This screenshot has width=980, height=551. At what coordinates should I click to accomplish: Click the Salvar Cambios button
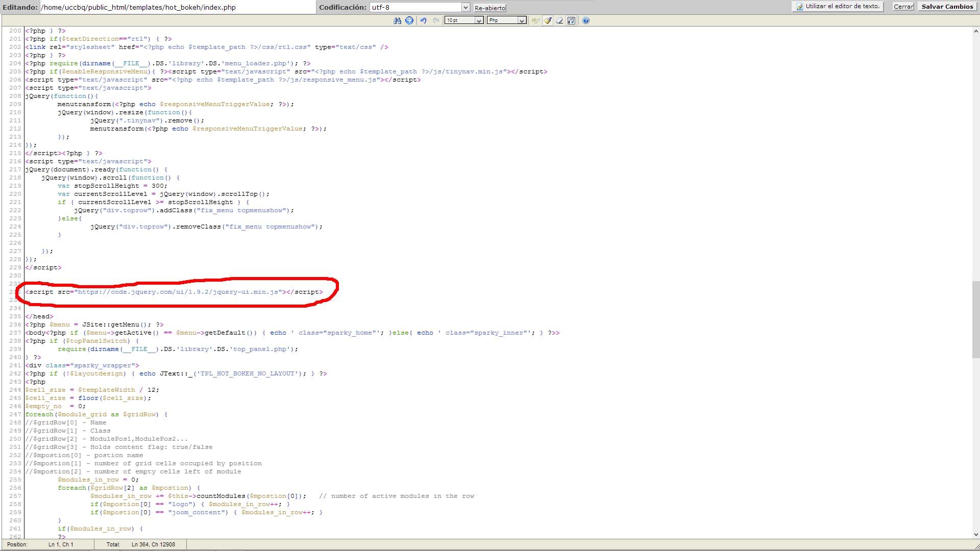[947, 7]
